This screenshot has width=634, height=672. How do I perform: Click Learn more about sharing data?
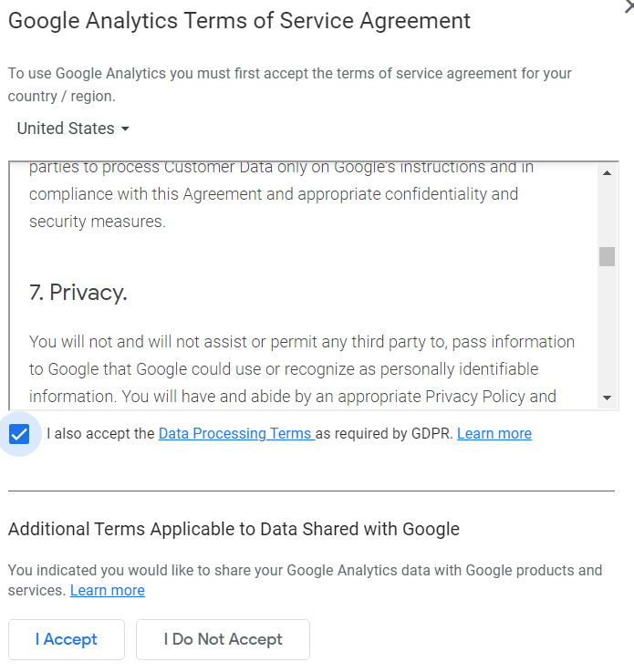pyautogui.click(x=107, y=590)
